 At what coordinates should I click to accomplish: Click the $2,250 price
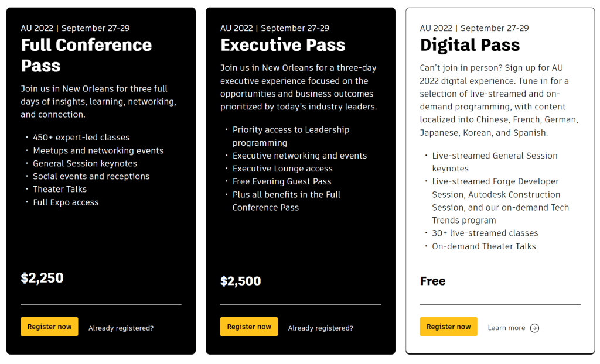click(42, 278)
